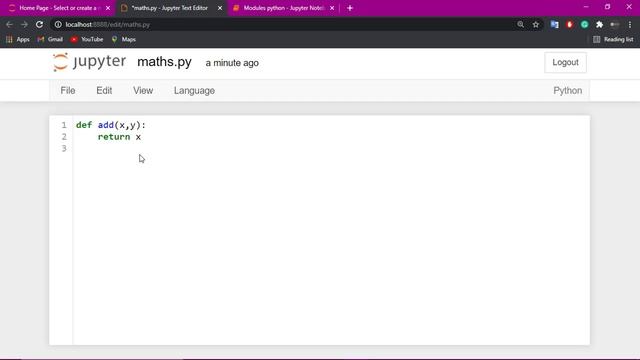This screenshot has height=360, width=640.
Task: Click the Logout button
Action: pos(565,62)
